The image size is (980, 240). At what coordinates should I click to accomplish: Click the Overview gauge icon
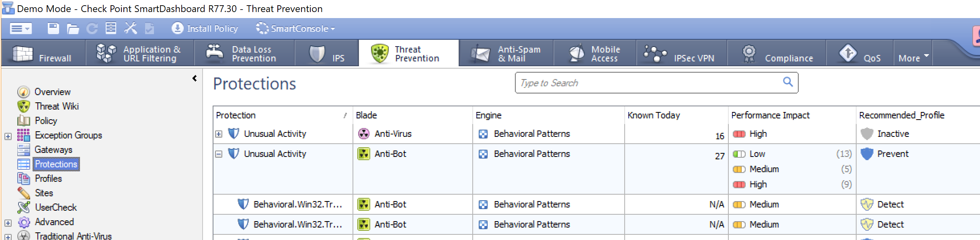coord(24,92)
